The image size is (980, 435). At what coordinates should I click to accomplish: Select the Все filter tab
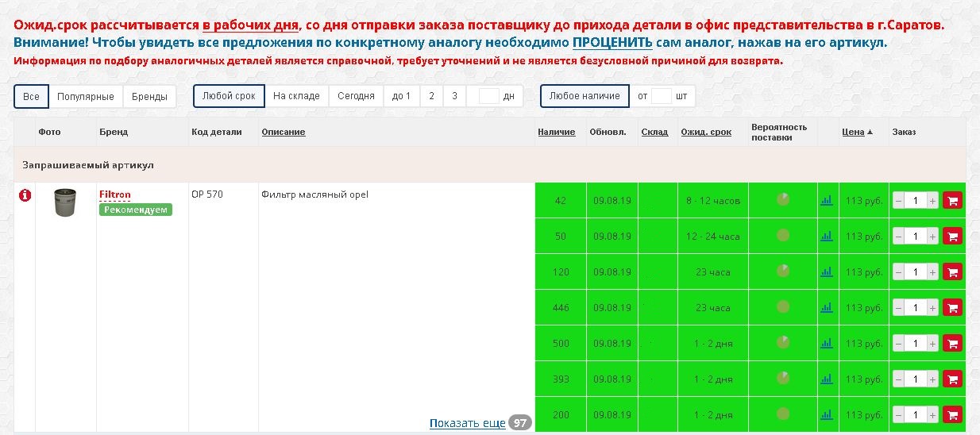pos(31,97)
